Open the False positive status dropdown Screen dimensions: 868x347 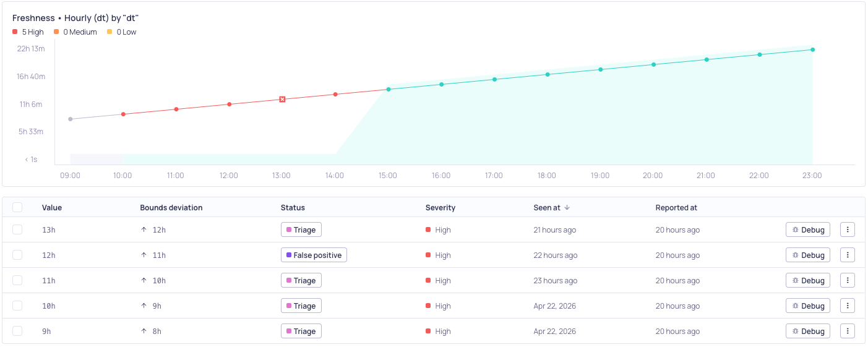[x=314, y=255]
